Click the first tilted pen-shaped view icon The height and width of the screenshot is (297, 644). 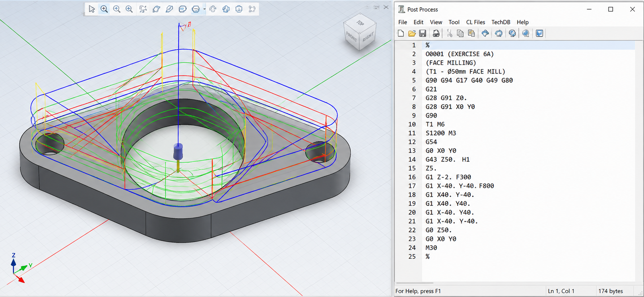point(156,9)
